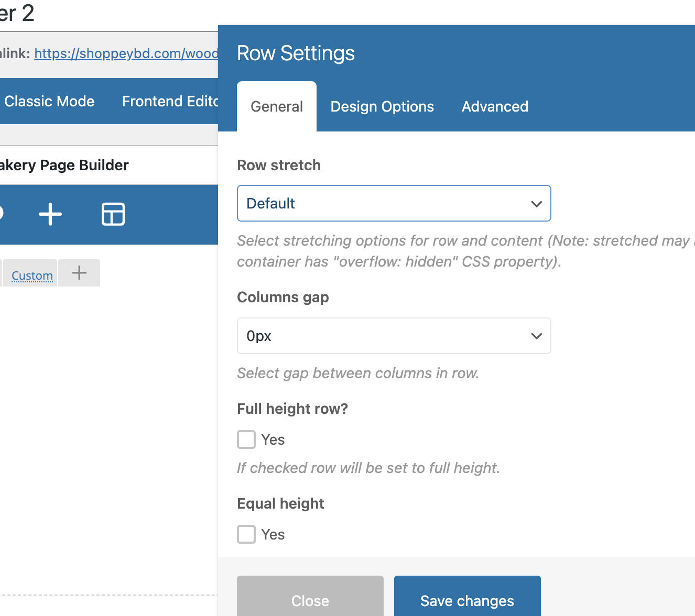695x616 pixels.
Task: Click the Custom column layout link
Action: (x=32, y=276)
